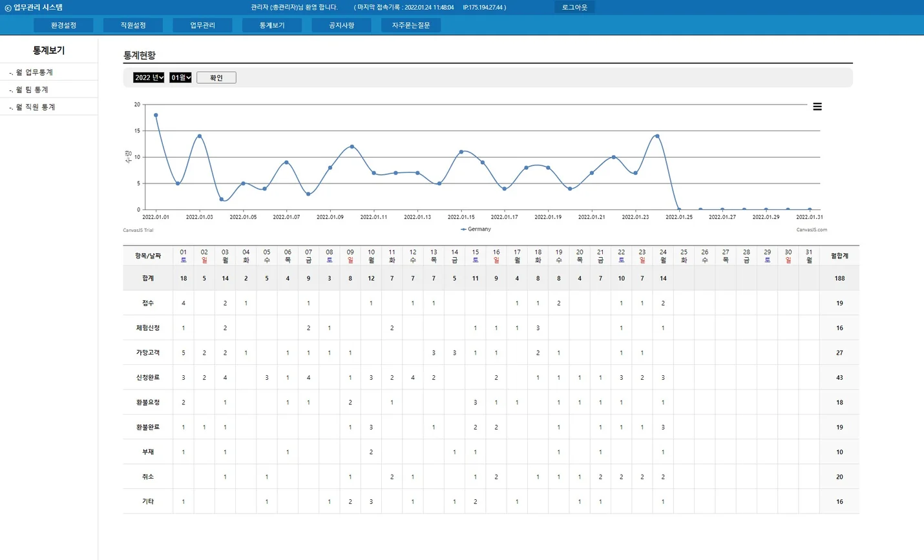
Task: Select 월 업무통계 in sidebar
Action: (x=34, y=72)
